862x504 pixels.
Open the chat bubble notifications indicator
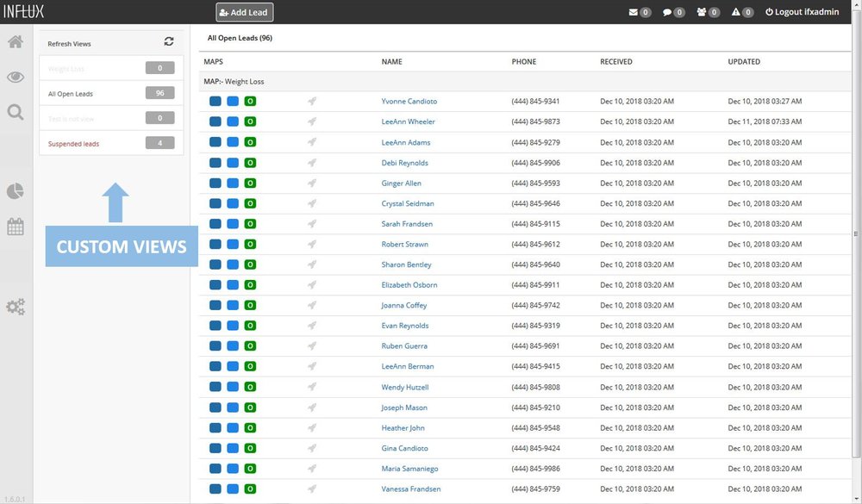[x=673, y=12]
